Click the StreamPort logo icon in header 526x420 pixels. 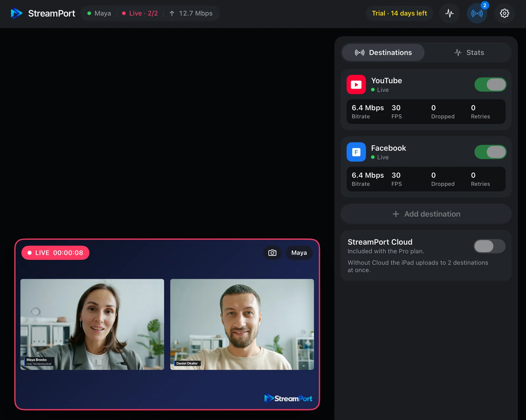16,13
